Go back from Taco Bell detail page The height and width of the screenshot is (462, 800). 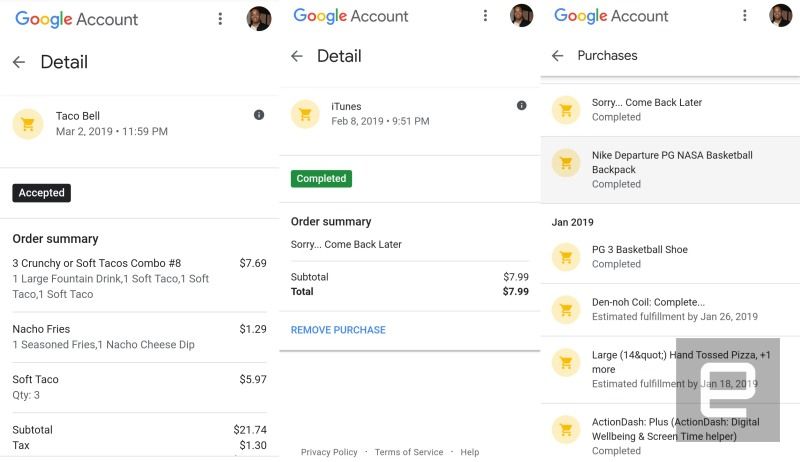click(19, 62)
